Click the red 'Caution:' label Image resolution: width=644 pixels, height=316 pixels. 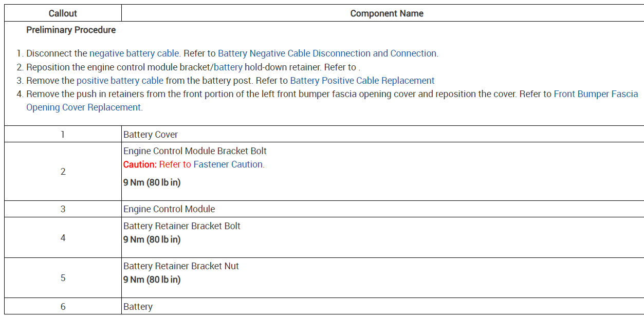pos(139,164)
